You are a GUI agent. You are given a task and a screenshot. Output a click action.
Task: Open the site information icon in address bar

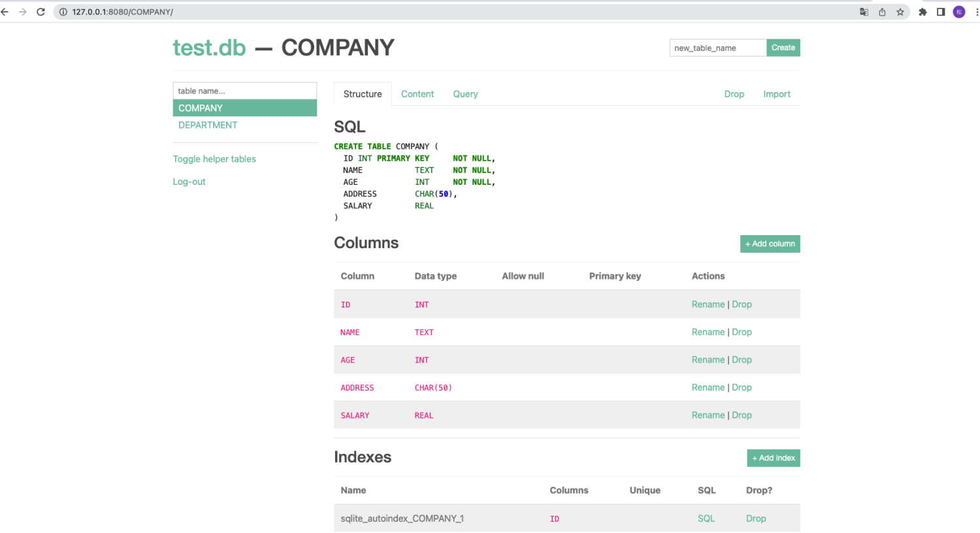pyautogui.click(x=63, y=12)
